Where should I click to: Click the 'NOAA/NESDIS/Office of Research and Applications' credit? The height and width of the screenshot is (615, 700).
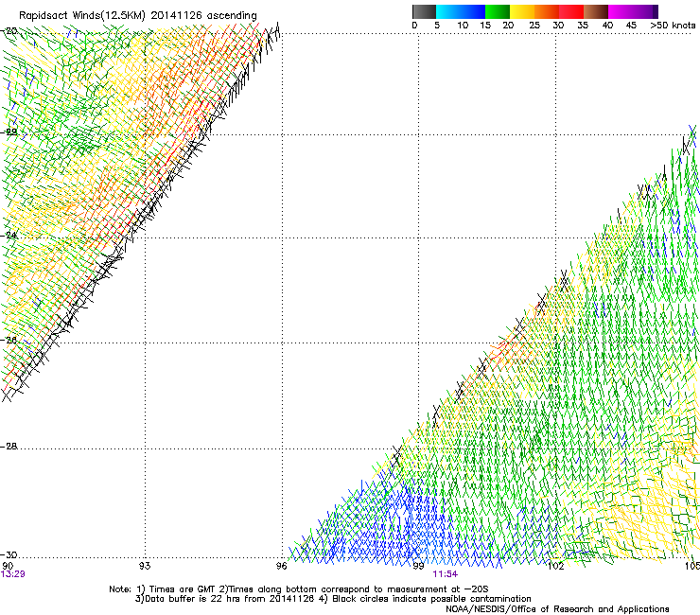pyautogui.click(x=557, y=609)
